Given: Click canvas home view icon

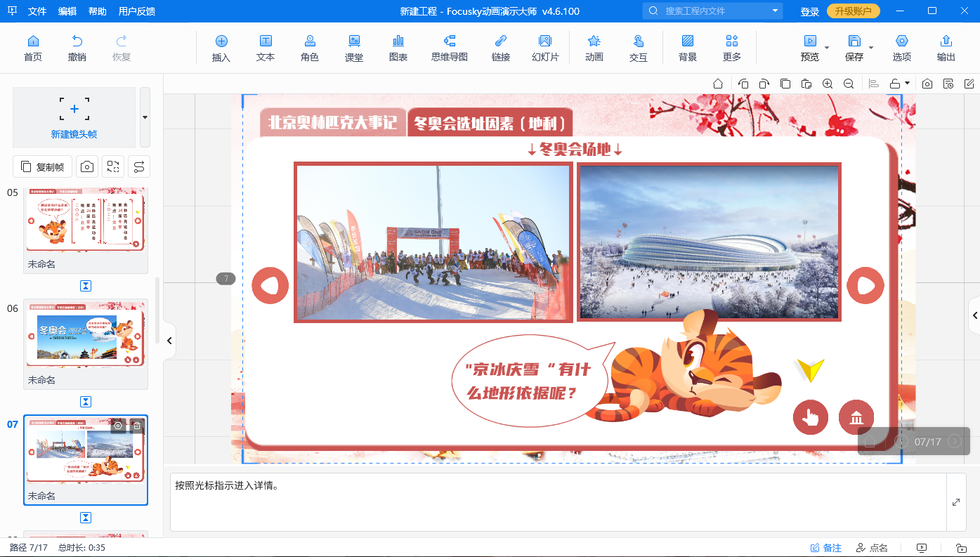Looking at the screenshot, I should coord(718,84).
